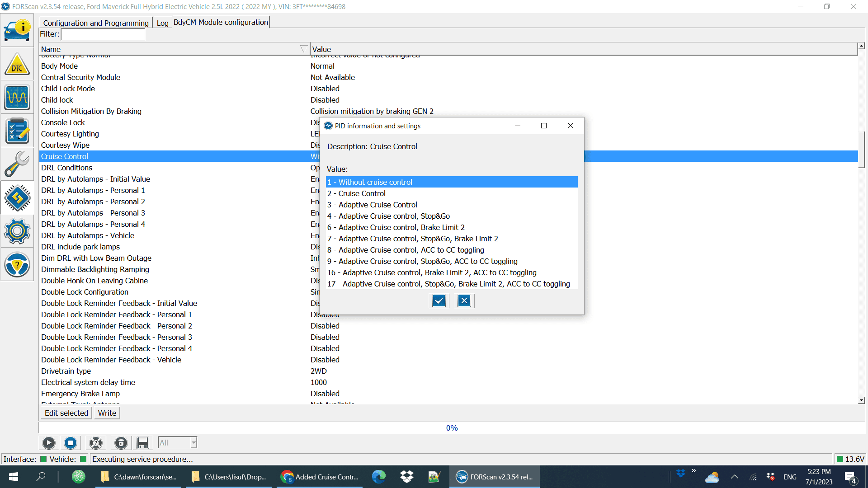Select '4 - Adaptive Cruise control, Stop&Go'
Screen dimensions: 868x488
[x=452, y=216]
